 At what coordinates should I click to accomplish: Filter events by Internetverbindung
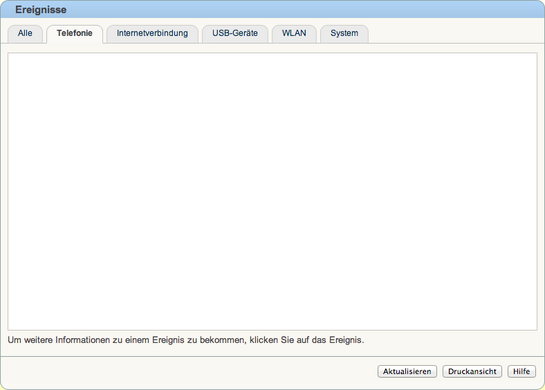click(x=152, y=34)
